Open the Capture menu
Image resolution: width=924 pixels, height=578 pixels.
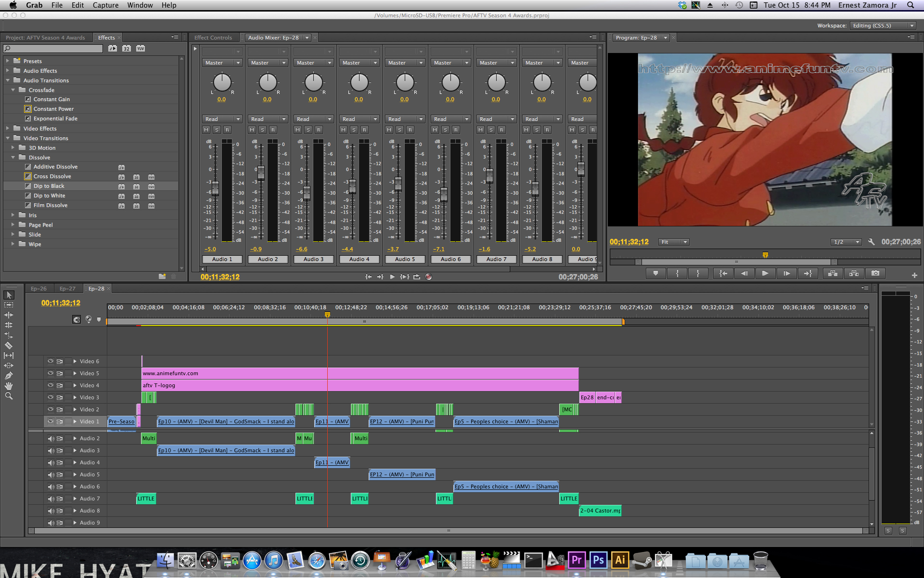tap(105, 5)
